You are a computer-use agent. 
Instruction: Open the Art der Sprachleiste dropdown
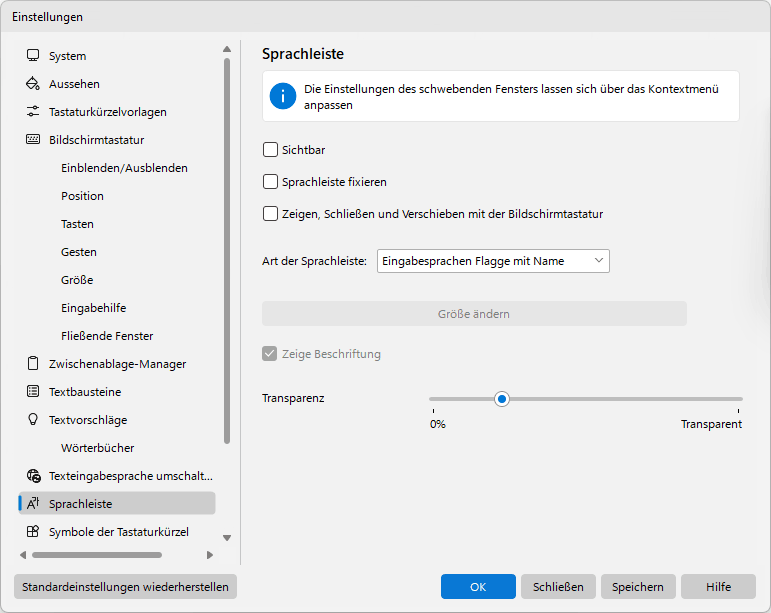point(493,261)
